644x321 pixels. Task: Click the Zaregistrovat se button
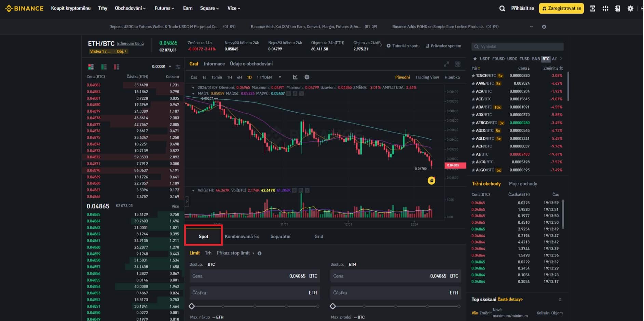(x=561, y=8)
